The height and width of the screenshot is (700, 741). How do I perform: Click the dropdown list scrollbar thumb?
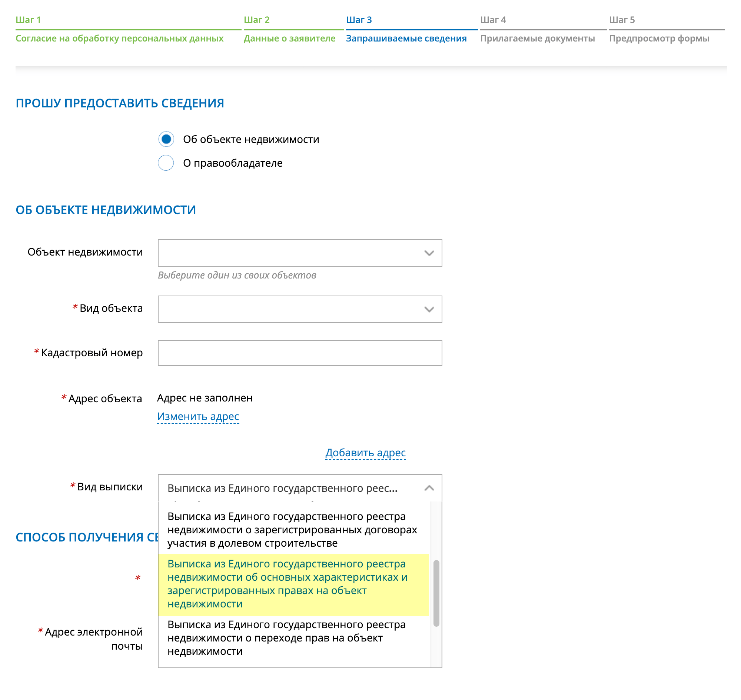(x=436, y=593)
